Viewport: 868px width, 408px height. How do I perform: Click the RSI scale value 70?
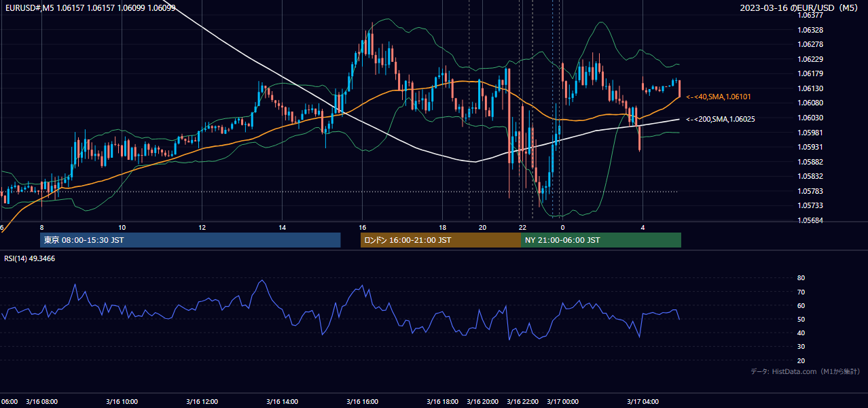pos(801,292)
